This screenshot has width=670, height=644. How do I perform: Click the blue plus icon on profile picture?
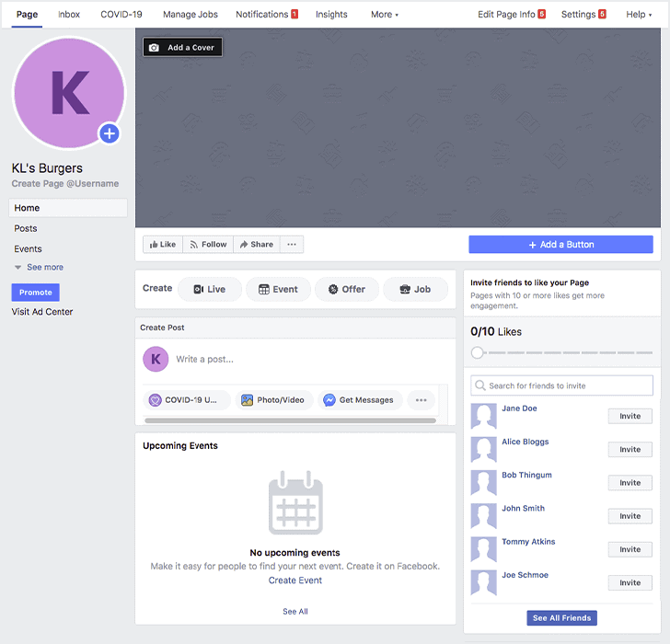coord(110,133)
